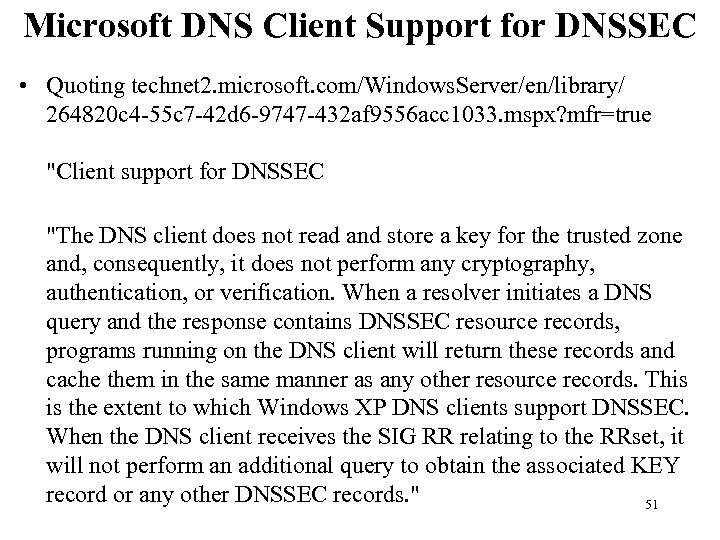Click the slide title 'Microsoft DNS Client Support for DNSSEC'

coord(359,28)
